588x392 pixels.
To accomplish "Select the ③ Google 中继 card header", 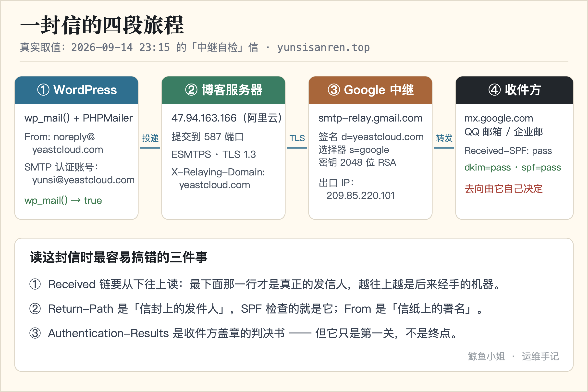I will (x=370, y=90).
